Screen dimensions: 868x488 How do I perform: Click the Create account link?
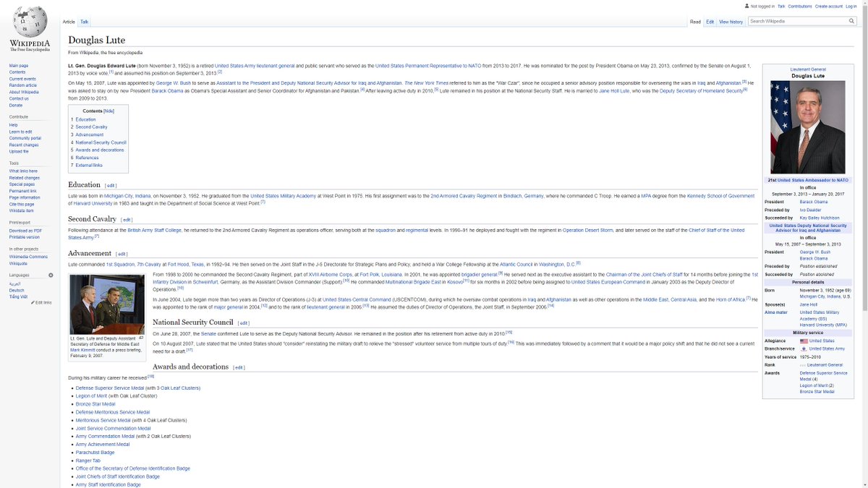(x=829, y=6)
